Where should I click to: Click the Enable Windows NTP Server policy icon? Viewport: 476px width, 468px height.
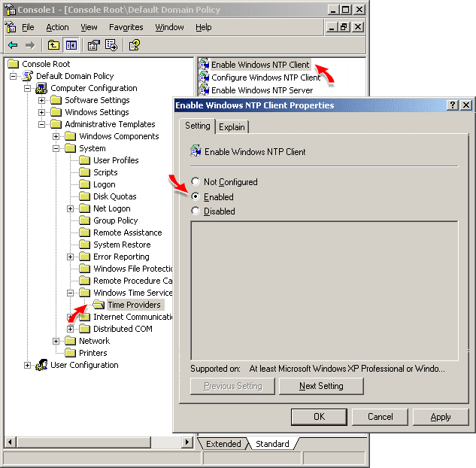204,90
